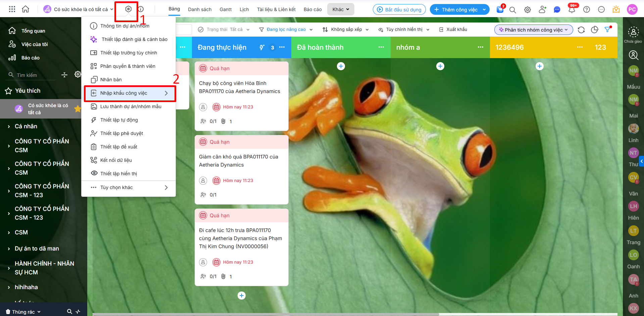The width and height of the screenshot is (644, 316).
Task: Toggle the blue right-panel collapse tab
Action: pos(642,161)
